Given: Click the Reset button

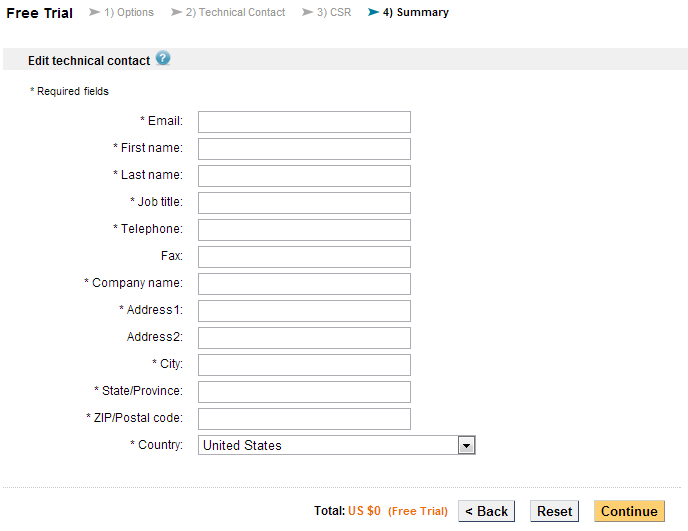Looking at the screenshot, I should click(x=554, y=511).
